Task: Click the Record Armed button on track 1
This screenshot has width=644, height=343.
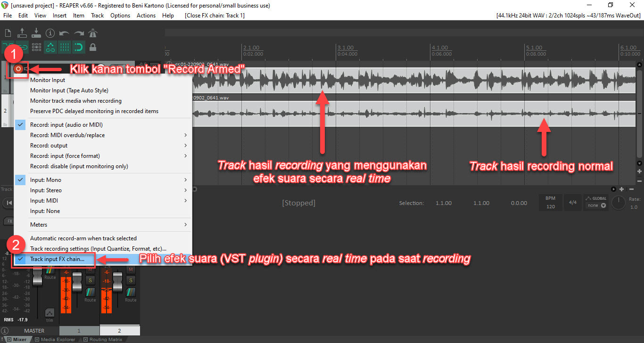Action: 18,69
